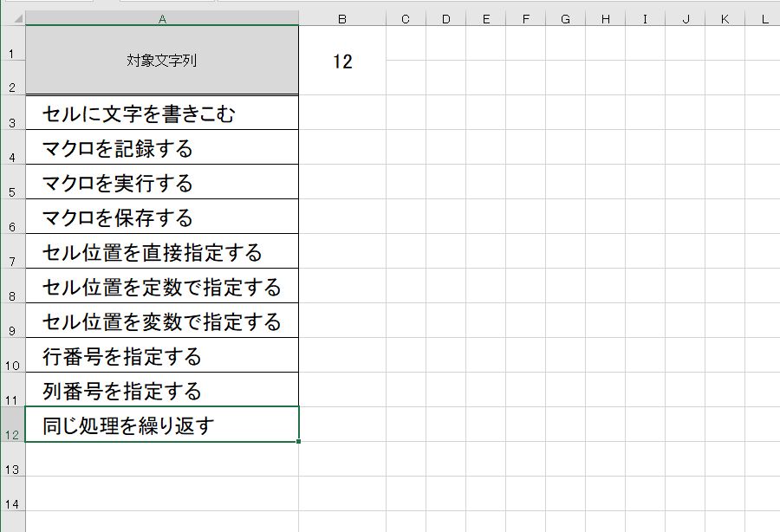
Task: Select row 1 header
Action: pyautogui.click(x=13, y=43)
